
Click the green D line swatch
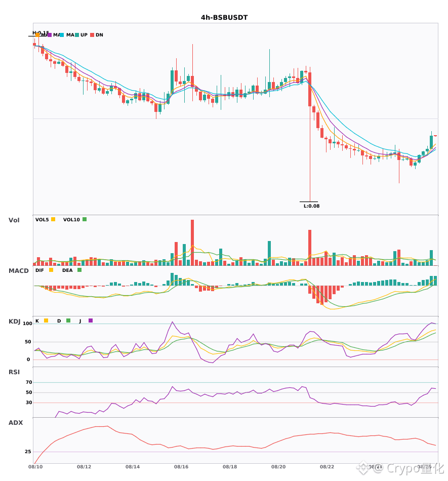tap(68, 320)
